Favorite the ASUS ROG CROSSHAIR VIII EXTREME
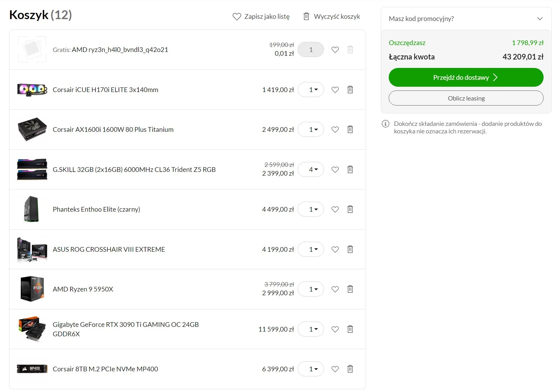 click(335, 250)
